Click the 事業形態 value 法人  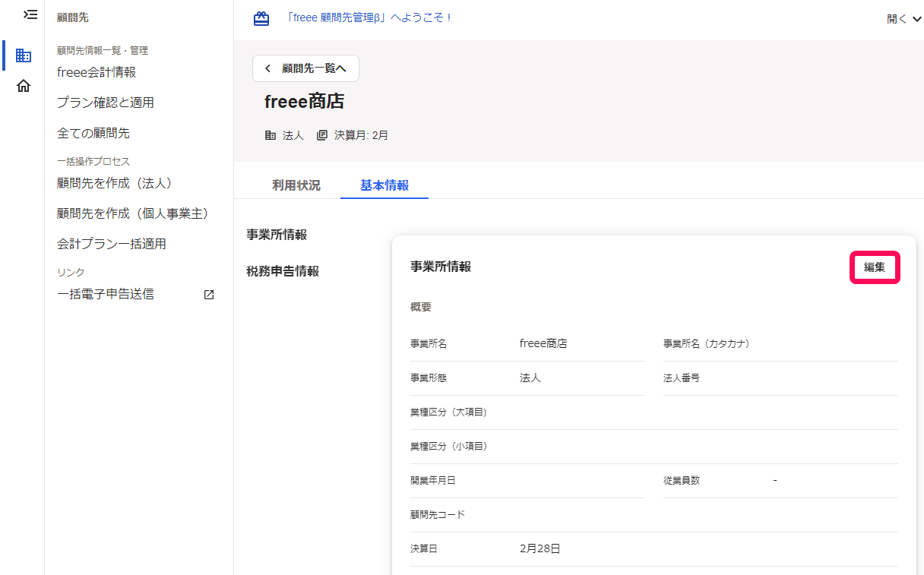tap(530, 378)
